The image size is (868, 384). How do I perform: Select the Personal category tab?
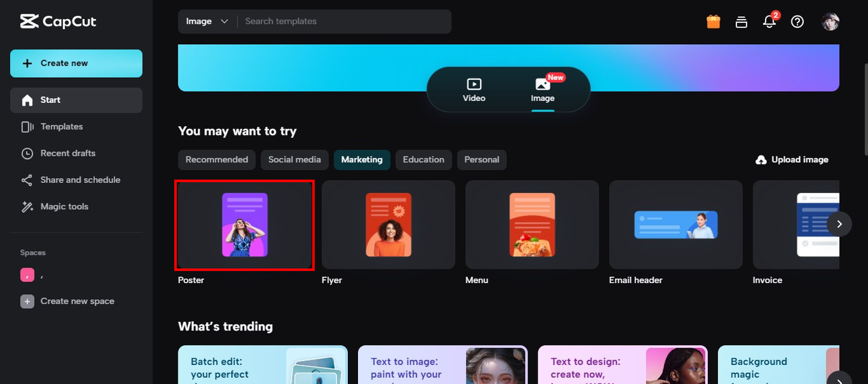[x=482, y=160]
